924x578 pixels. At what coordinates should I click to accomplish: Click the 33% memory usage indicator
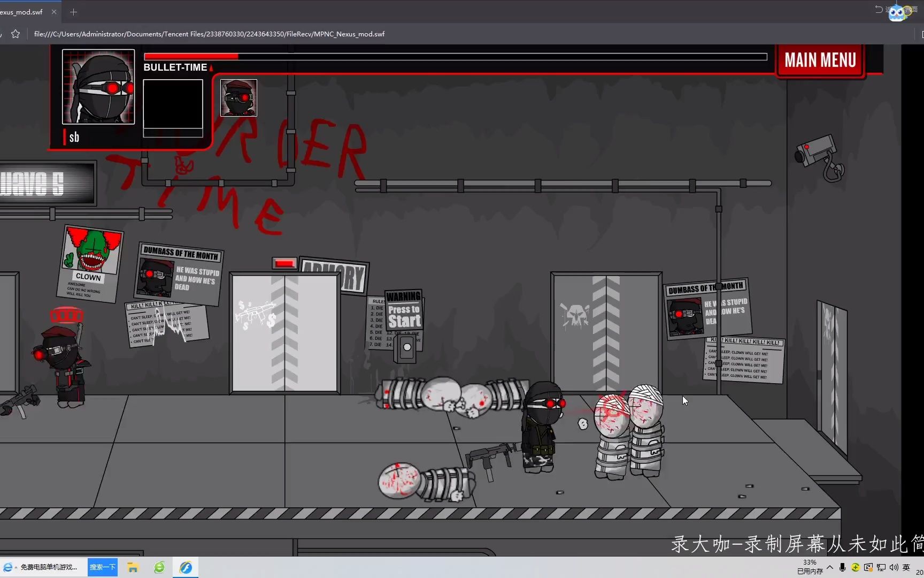click(x=810, y=567)
